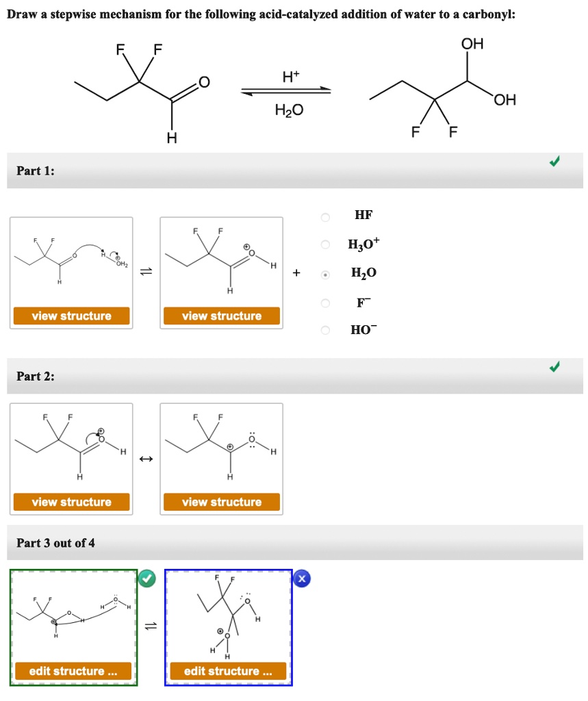Select the H2O radio button
588x701 pixels.
click(x=324, y=273)
